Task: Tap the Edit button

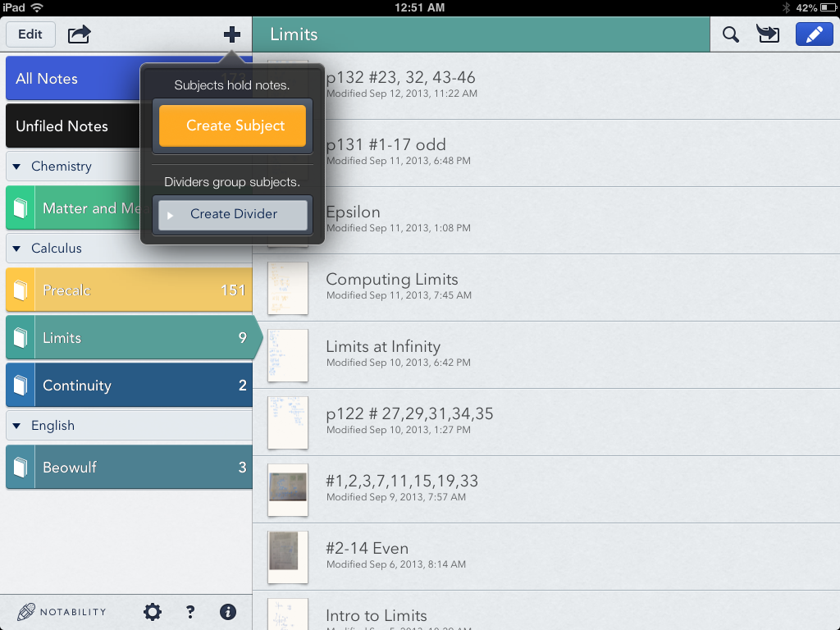Action: 30,34
